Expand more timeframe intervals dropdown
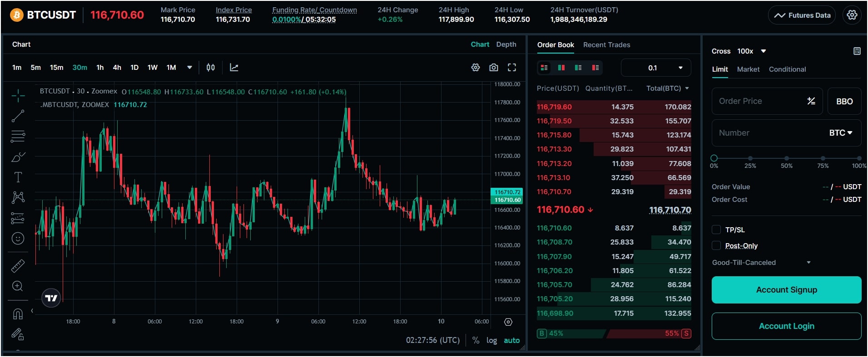The height and width of the screenshot is (357, 868). click(189, 68)
